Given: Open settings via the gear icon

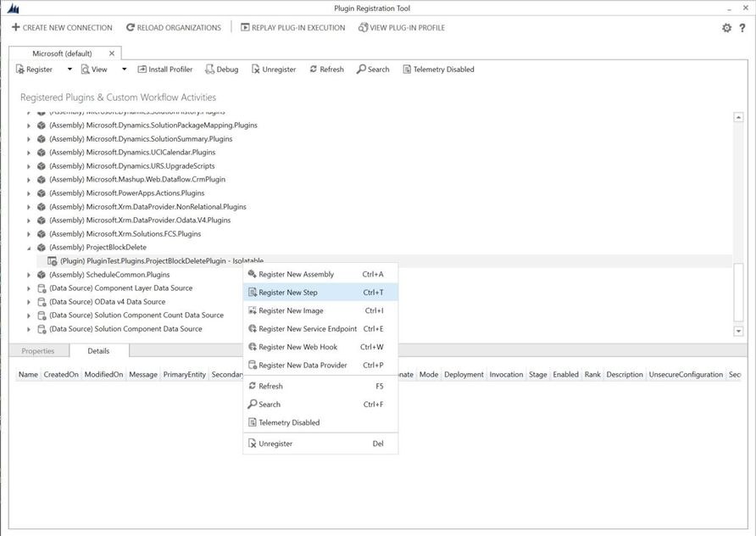Looking at the screenshot, I should coord(726,28).
